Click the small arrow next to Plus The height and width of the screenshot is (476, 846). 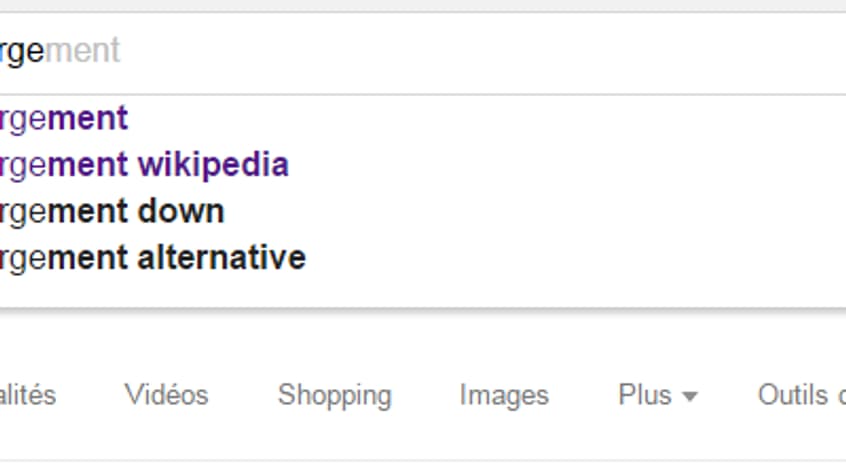[x=689, y=397]
